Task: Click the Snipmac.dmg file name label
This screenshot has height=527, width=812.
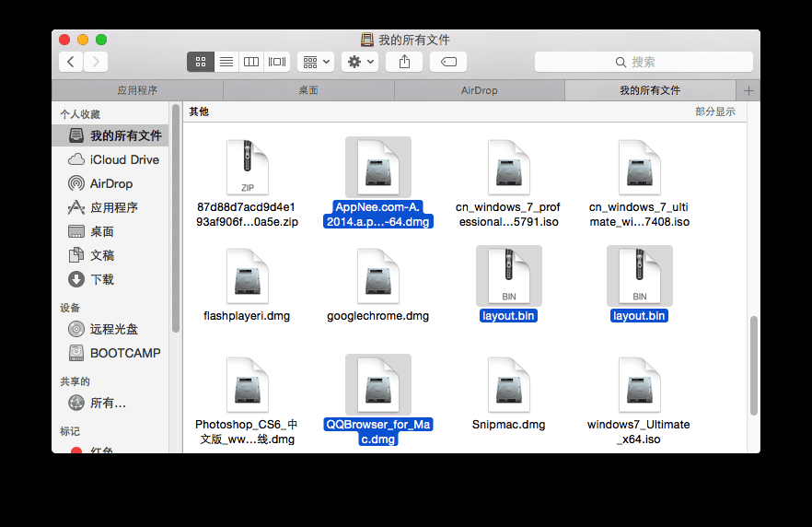Action: [x=508, y=425]
